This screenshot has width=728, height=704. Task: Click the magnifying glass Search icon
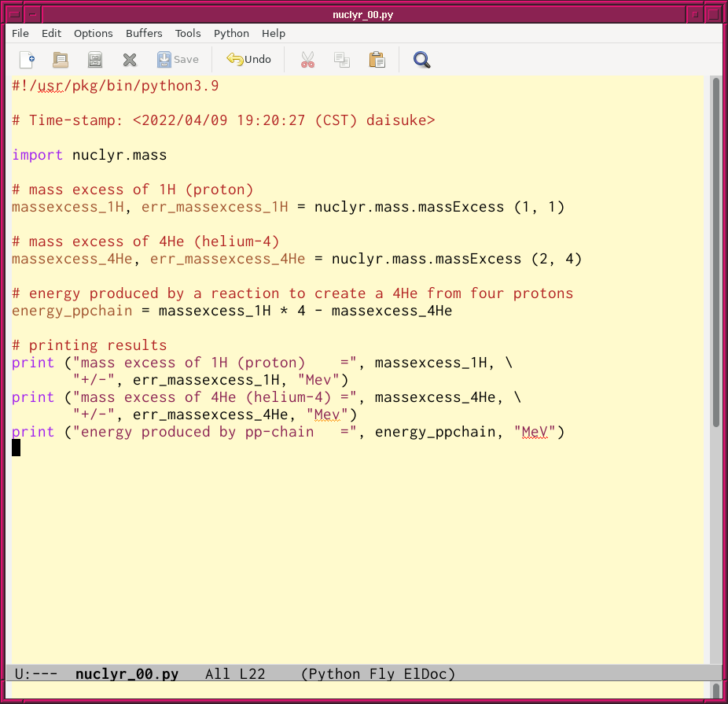click(x=422, y=60)
